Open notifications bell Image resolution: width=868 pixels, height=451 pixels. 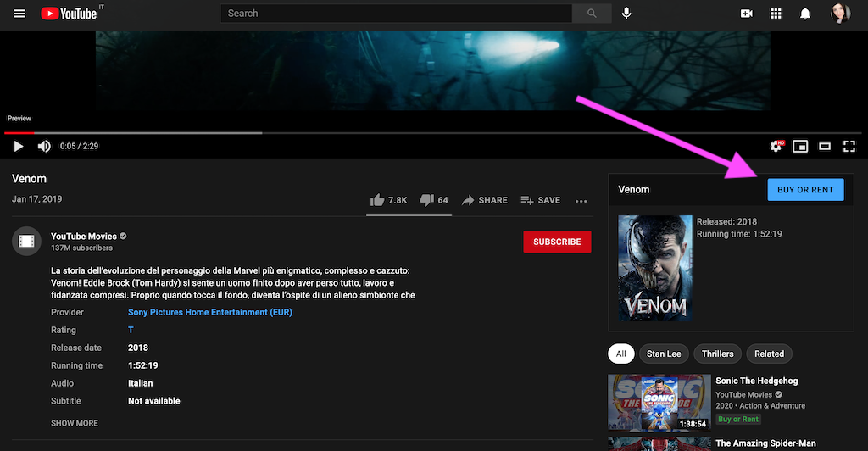tap(805, 14)
